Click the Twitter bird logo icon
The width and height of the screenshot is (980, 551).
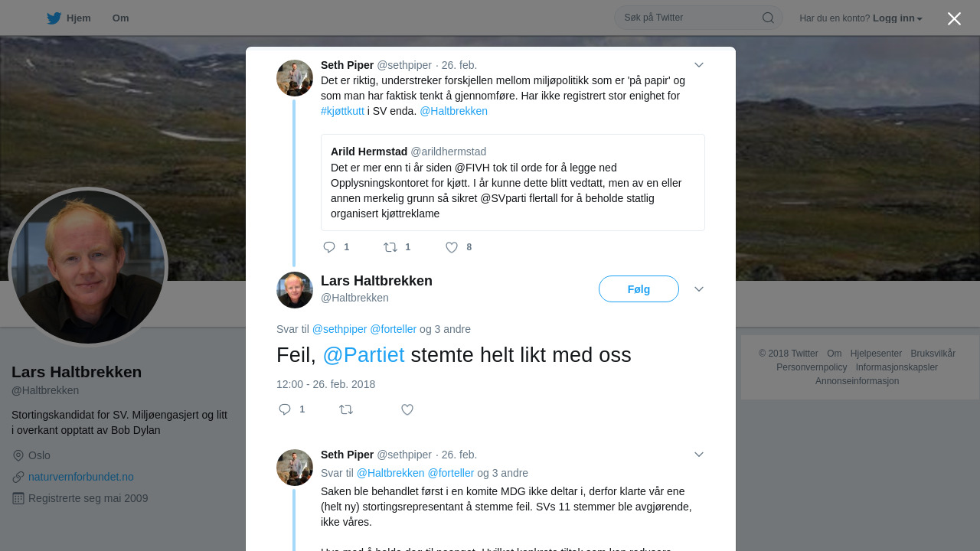[54, 18]
